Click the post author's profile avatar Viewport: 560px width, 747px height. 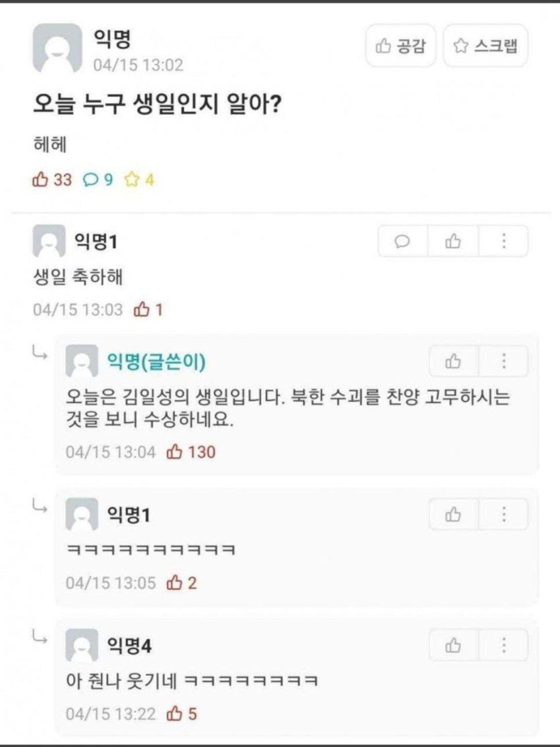(57, 48)
